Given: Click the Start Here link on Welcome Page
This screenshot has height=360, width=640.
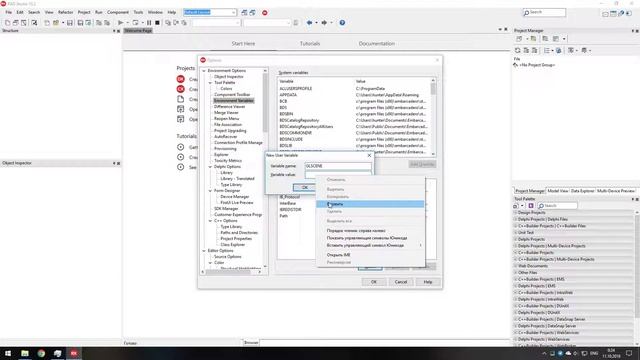Looking at the screenshot, I should 243,44.
